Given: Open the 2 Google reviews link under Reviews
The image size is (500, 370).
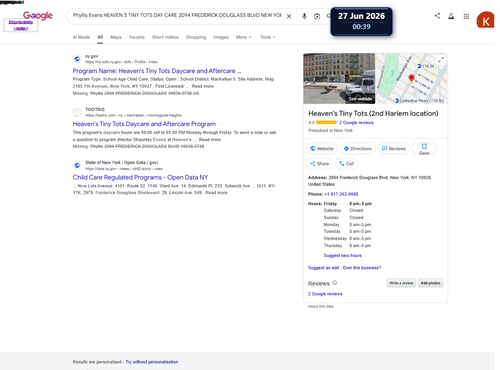Looking at the screenshot, I should [x=325, y=294].
